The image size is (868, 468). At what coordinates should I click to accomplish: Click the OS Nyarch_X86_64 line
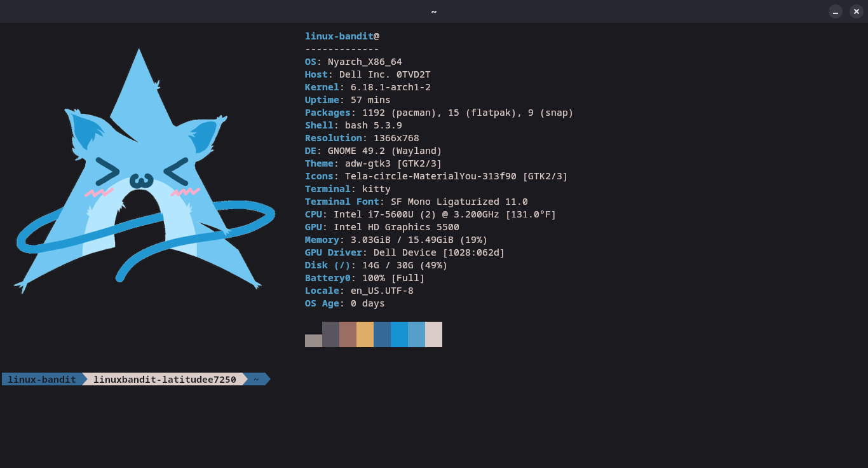tap(353, 62)
